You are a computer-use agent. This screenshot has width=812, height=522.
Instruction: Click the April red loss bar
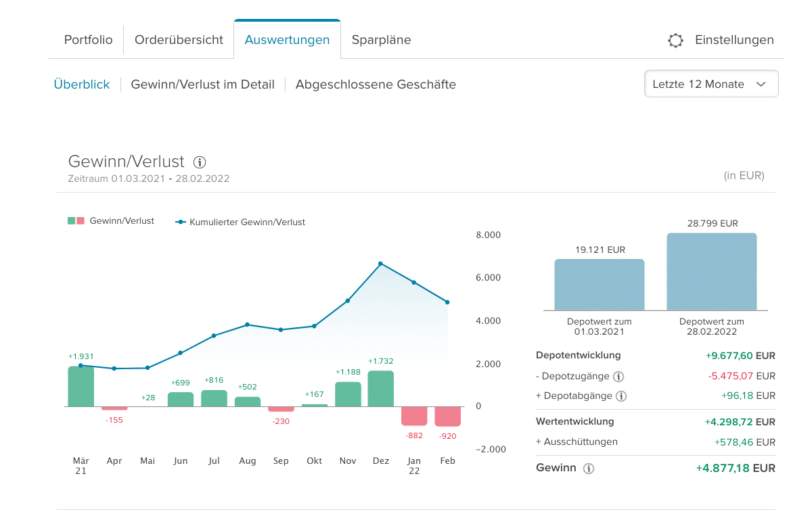114,408
